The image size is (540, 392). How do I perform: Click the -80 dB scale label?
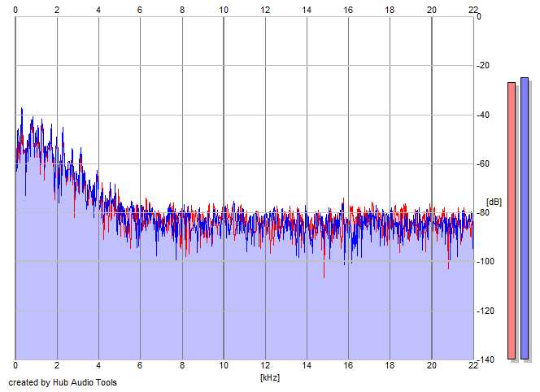coord(483,212)
